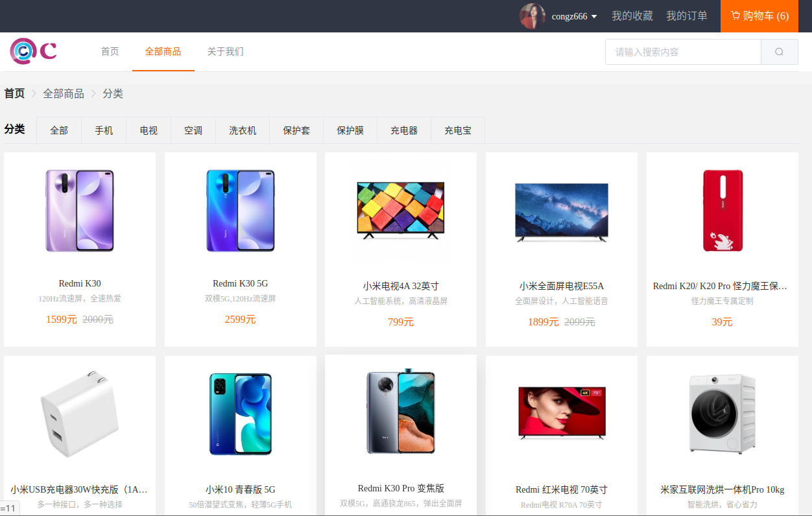
Task: Open the user avatar picture
Action: pos(532,16)
